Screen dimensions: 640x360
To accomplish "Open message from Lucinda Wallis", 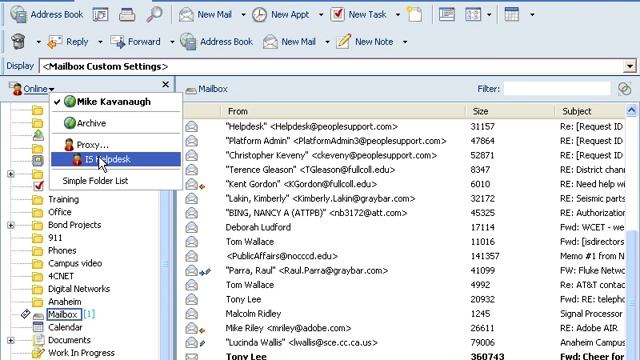I will (x=301, y=343).
